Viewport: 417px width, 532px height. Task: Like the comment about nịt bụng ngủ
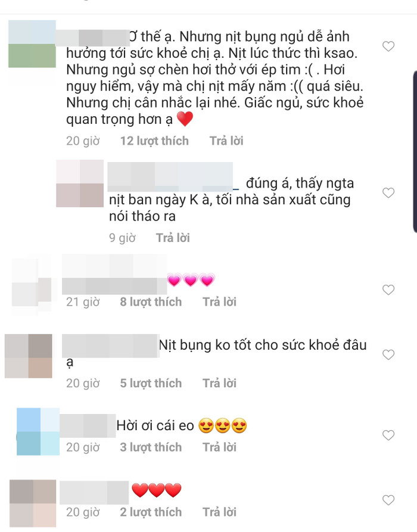coord(388,46)
